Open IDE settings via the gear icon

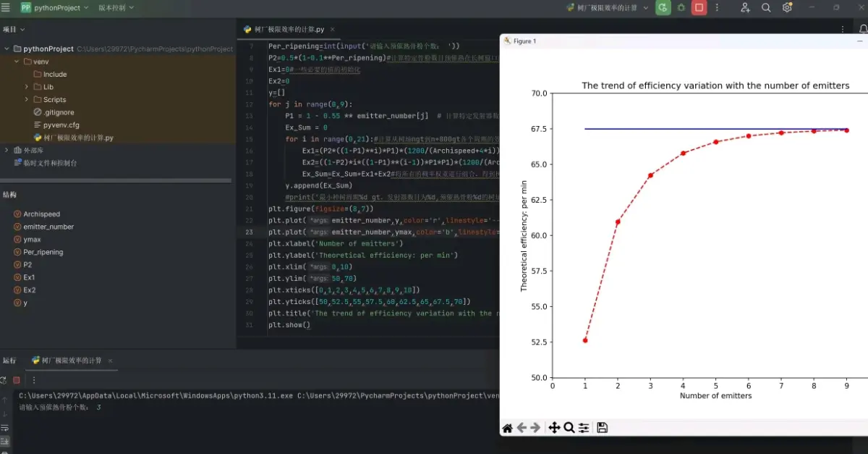(787, 7)
